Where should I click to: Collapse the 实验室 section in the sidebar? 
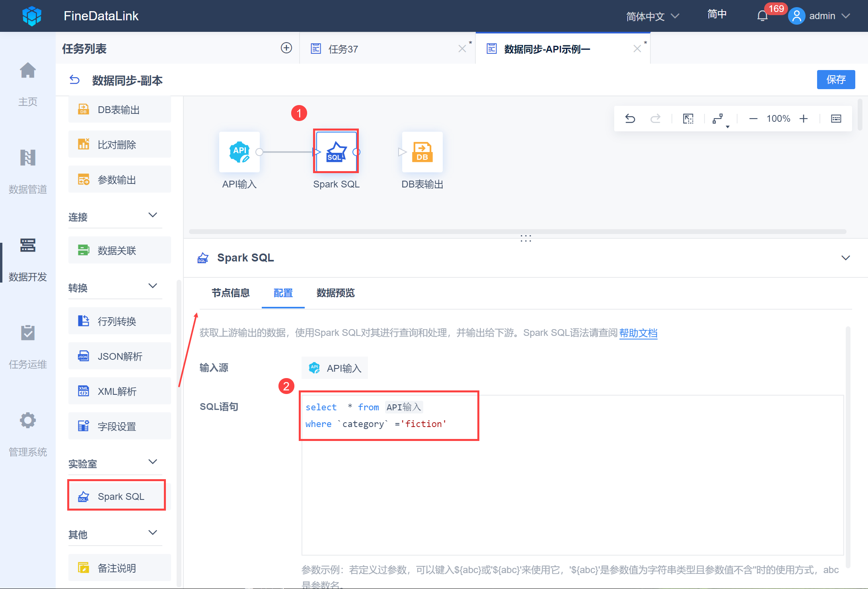click(153, 462)
